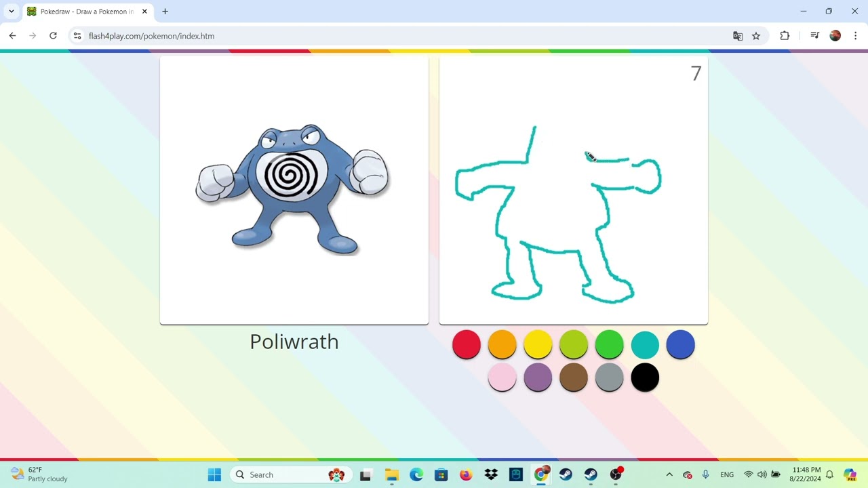Open Task View on the taskbar
The image size is (868, 488).
(366, 474)
